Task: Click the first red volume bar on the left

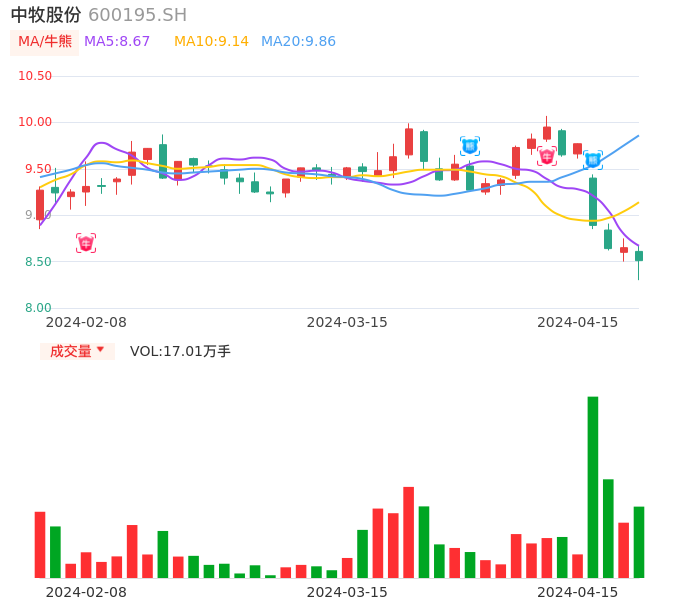Action: pyautogui.click(x=40, y=544)
